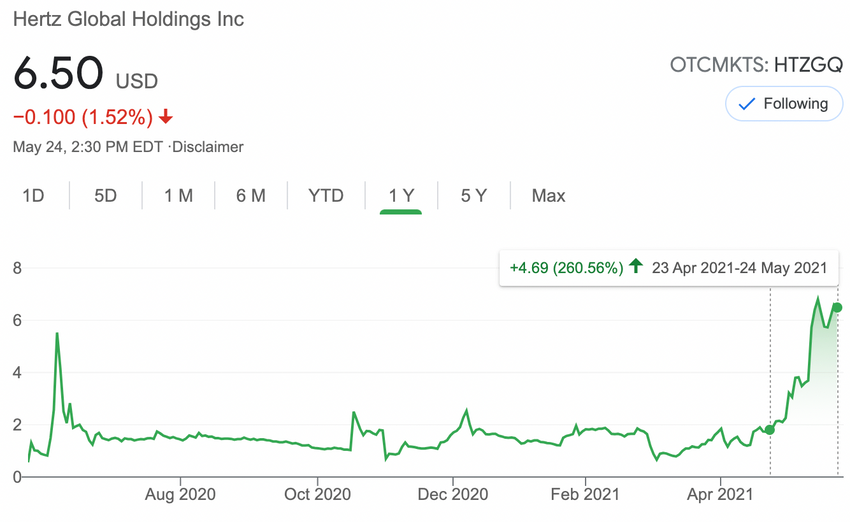This screenshot has height=522, width=850.
Task: Open the Disclaimer link
Action: (208, 147)
